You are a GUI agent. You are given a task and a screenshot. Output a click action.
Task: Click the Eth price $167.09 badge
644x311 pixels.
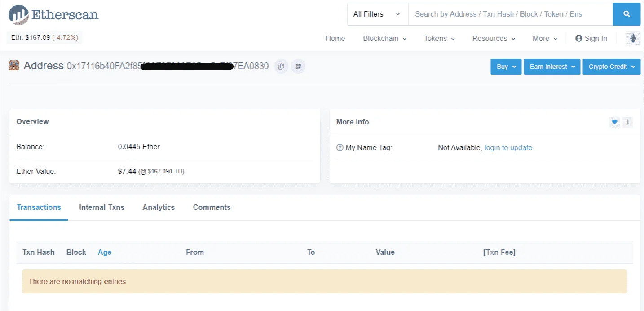point(45,37)
